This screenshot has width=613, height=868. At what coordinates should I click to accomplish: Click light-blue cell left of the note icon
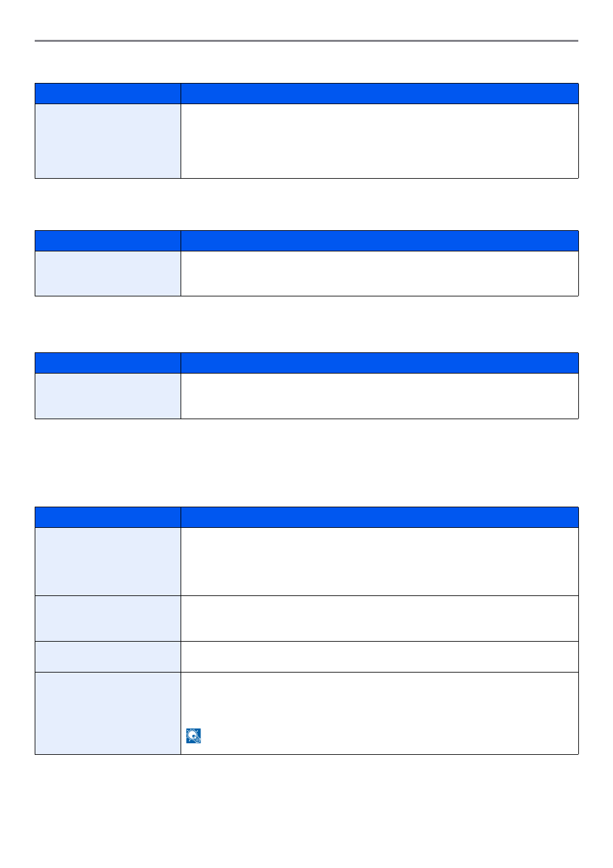coord(108,713)
